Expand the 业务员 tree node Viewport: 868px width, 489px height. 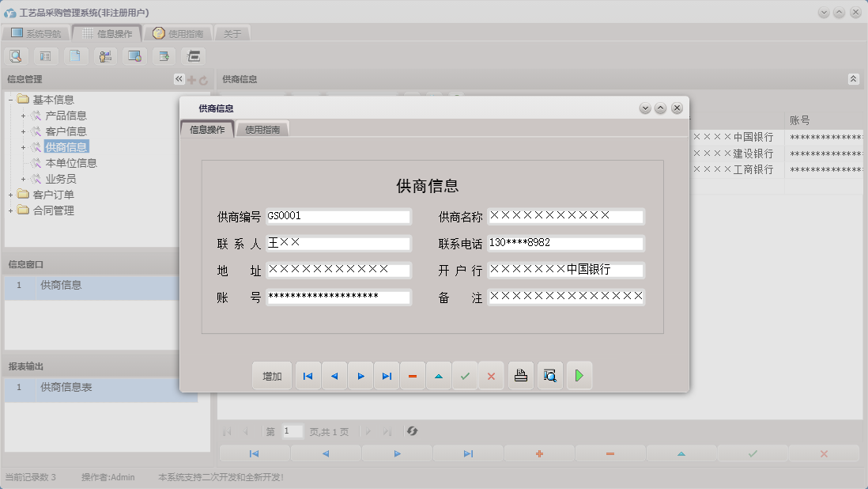pos(23,179)
